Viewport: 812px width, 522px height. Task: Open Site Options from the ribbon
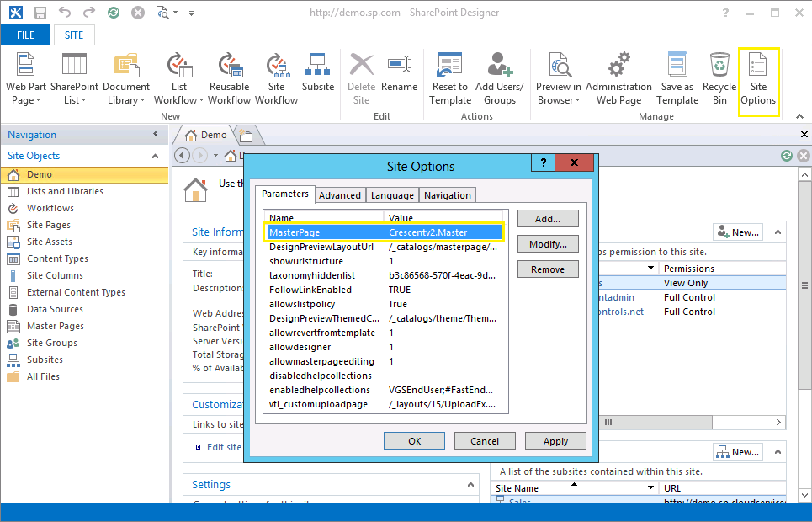click(758, 79)
